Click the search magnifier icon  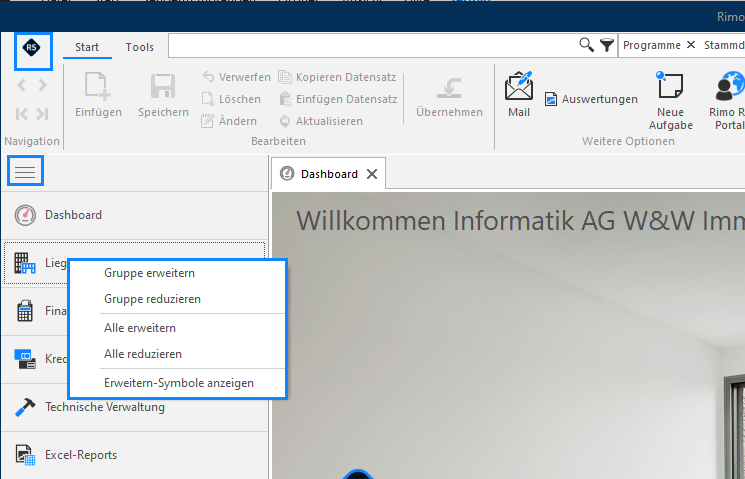586,45
